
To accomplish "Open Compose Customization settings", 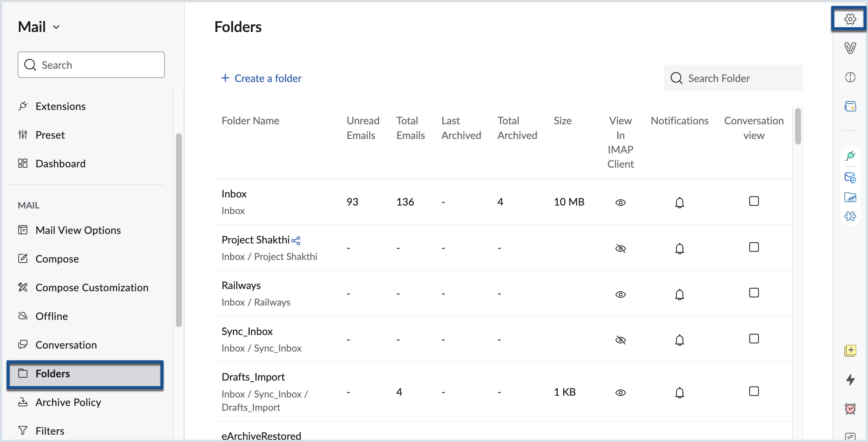I will pos(83,288).
